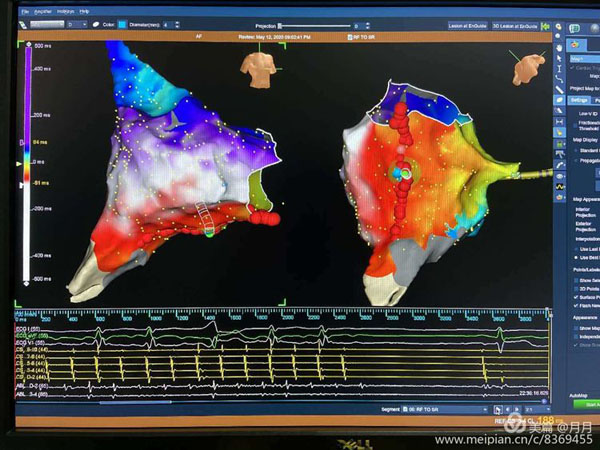The image size is (600, 450).
Task: Click the left torso orientation icon
Action: click(x=260, y=67)
